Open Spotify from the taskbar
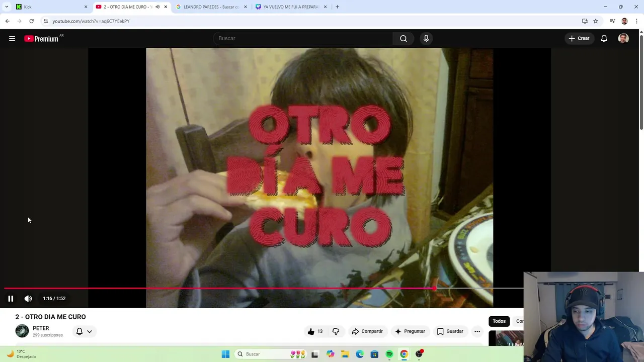 tap(389, 354)
